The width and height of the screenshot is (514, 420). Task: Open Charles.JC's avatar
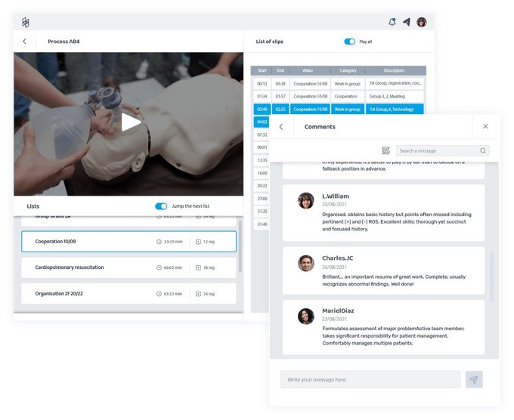click(x=306, y=263)
